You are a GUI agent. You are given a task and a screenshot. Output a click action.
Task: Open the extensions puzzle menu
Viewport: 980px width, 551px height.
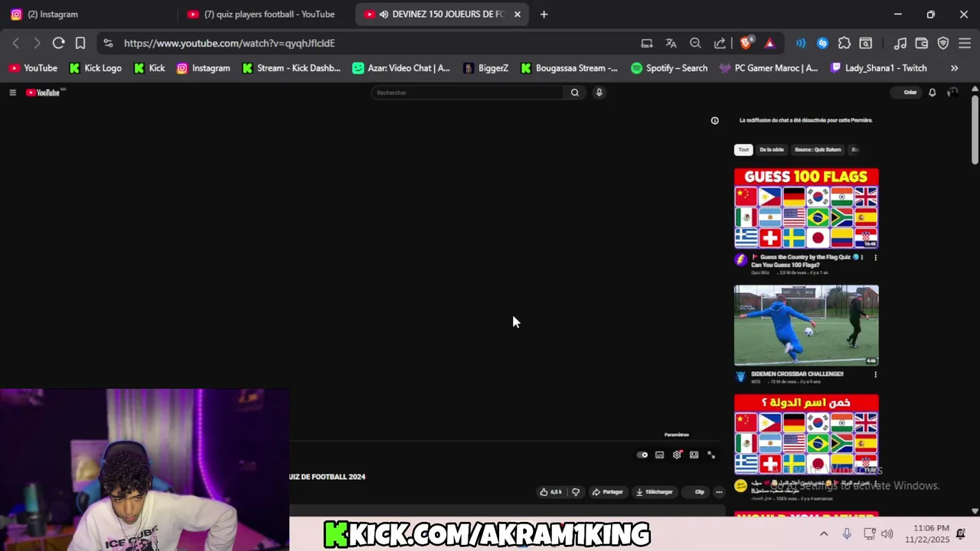click(x=844, y=43)
